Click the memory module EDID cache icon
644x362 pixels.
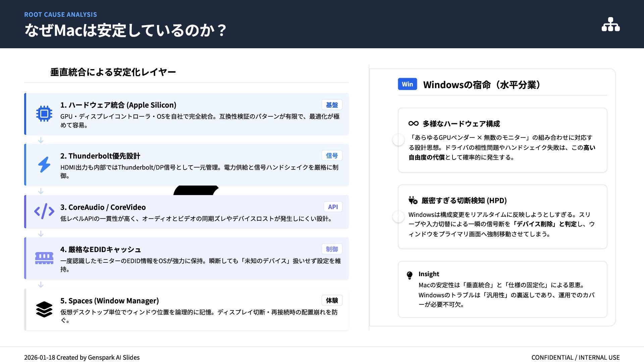[44, 258]
